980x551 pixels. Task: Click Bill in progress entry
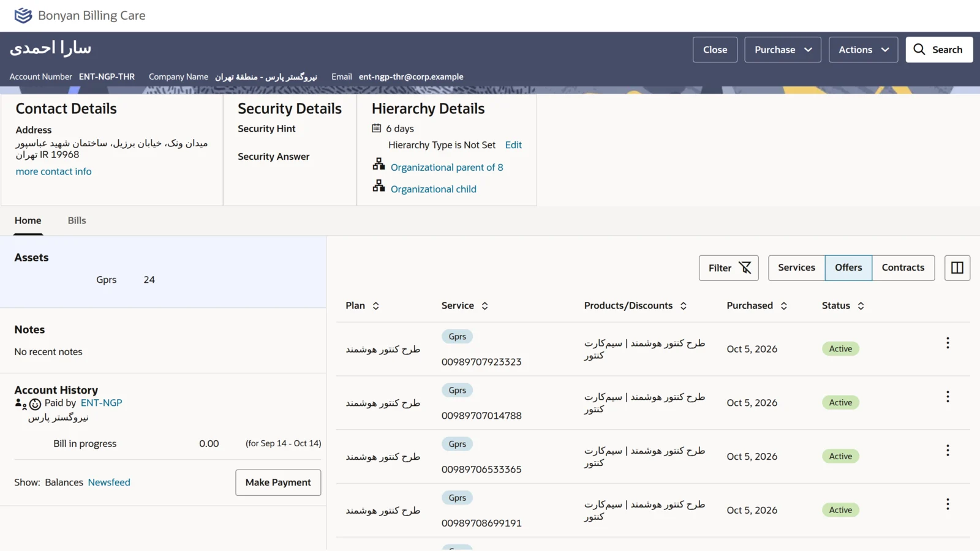85,444
